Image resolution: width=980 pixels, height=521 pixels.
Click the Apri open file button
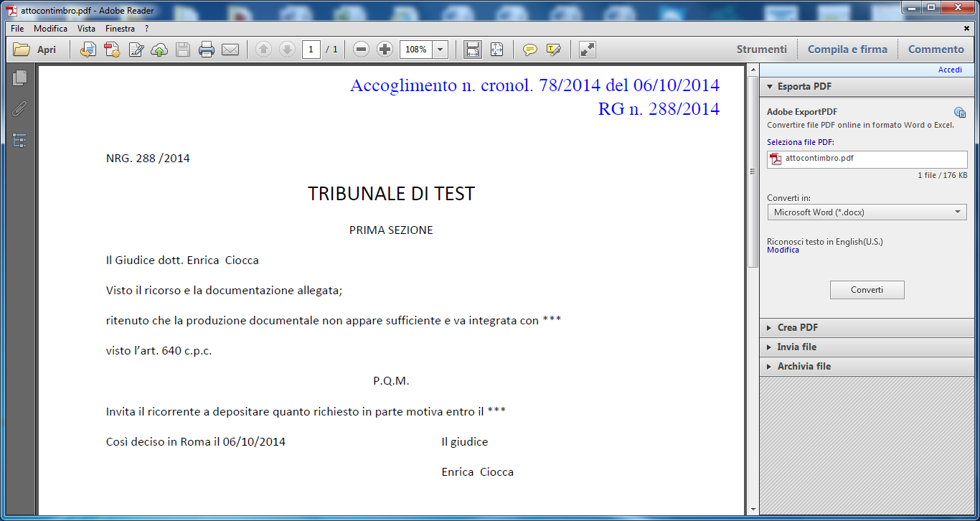[35, 50]
